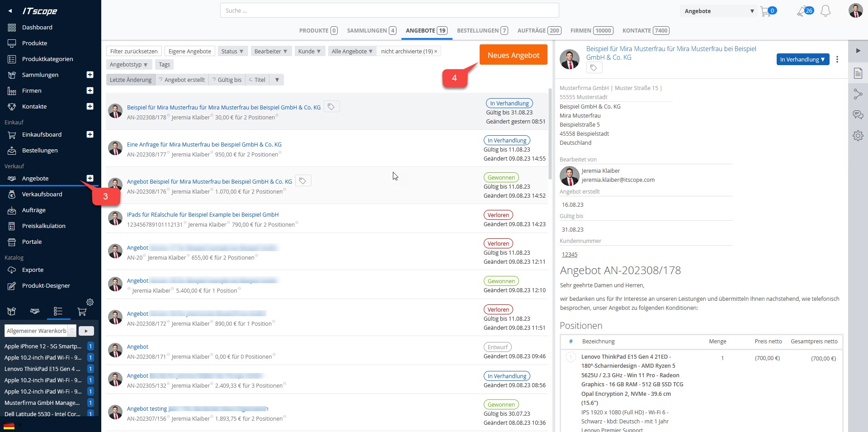Switch to cart icon tab in sidebar bottom
Screen dimensions: 868x432
point(82,311)
